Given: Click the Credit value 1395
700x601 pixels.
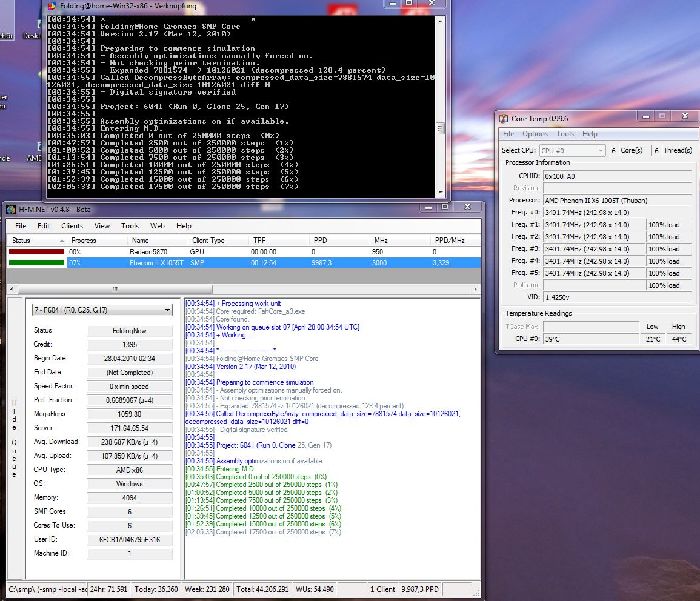Looking at the screenshot, I should click(x=130, y=345).
